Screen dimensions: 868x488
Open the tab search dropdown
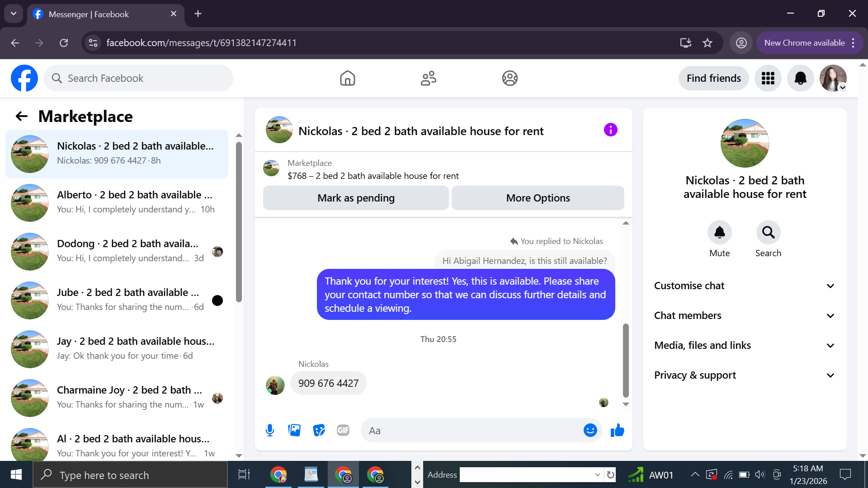tap(14, 14)
